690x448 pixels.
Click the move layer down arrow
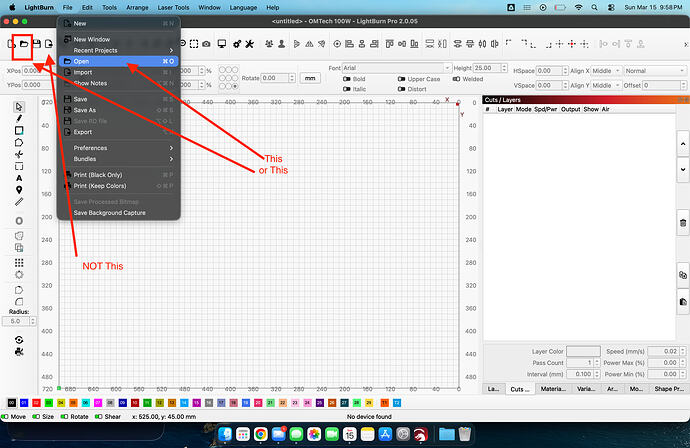pos(683,169)
